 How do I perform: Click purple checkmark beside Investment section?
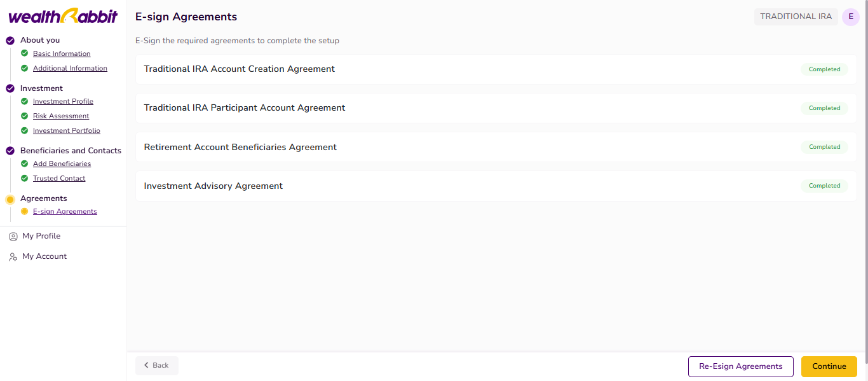[10, 88]
